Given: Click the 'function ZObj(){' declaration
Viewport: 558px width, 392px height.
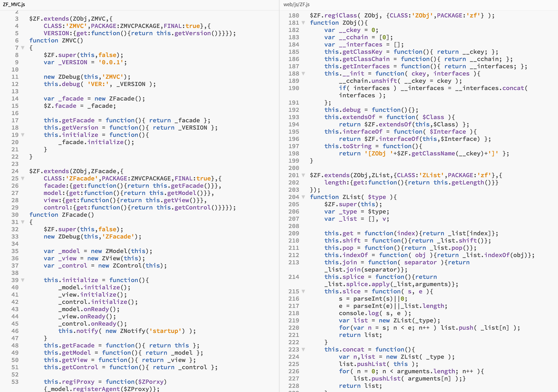Looking at the screenshot, I should (x=339, y=23).
